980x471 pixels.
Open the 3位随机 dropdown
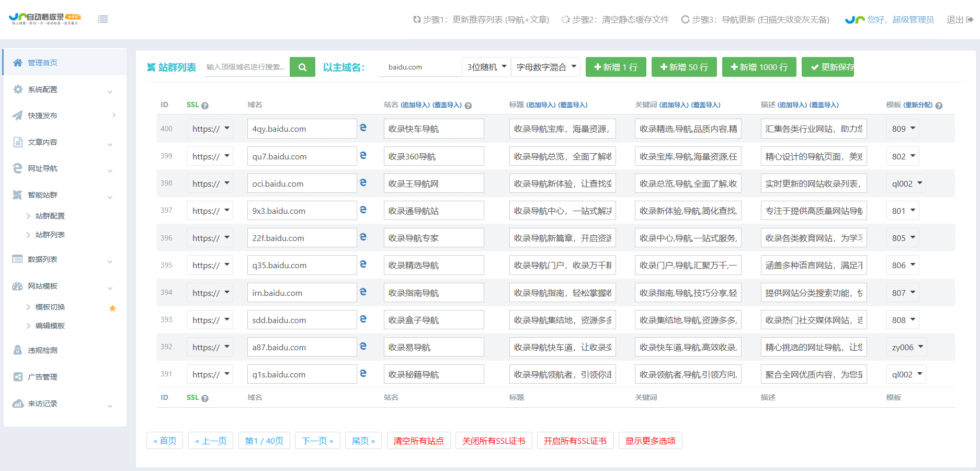click(485, 67)
